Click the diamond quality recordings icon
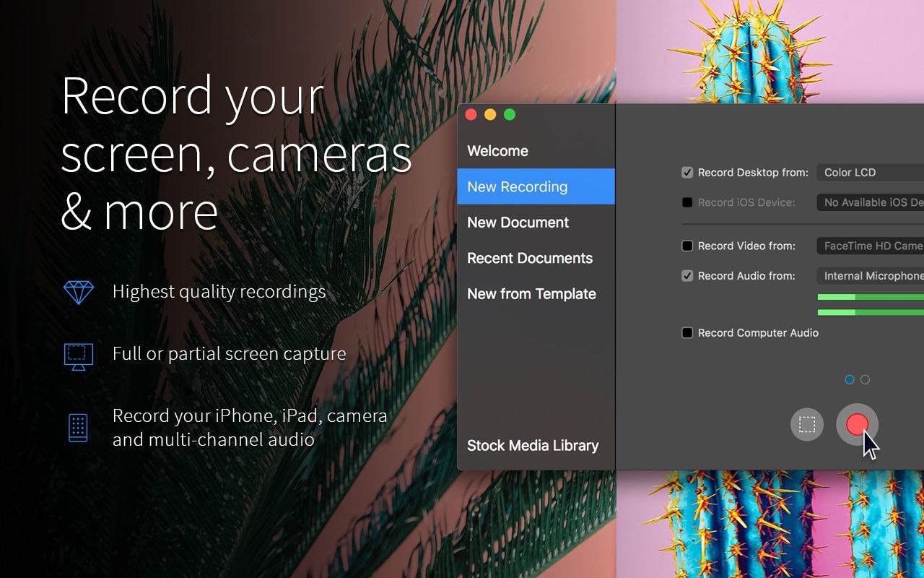The height and width of the screenshot is (578, 924). (78, 292)
